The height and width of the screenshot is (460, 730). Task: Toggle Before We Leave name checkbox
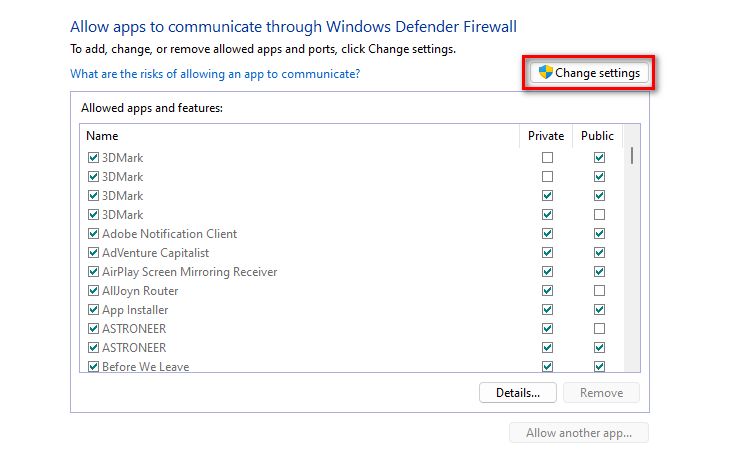coord(93,367)
